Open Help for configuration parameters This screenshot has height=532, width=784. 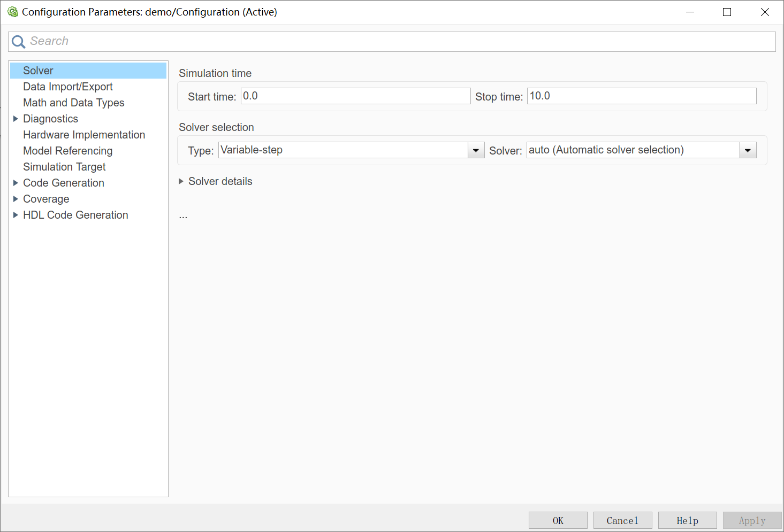point(688,521)
